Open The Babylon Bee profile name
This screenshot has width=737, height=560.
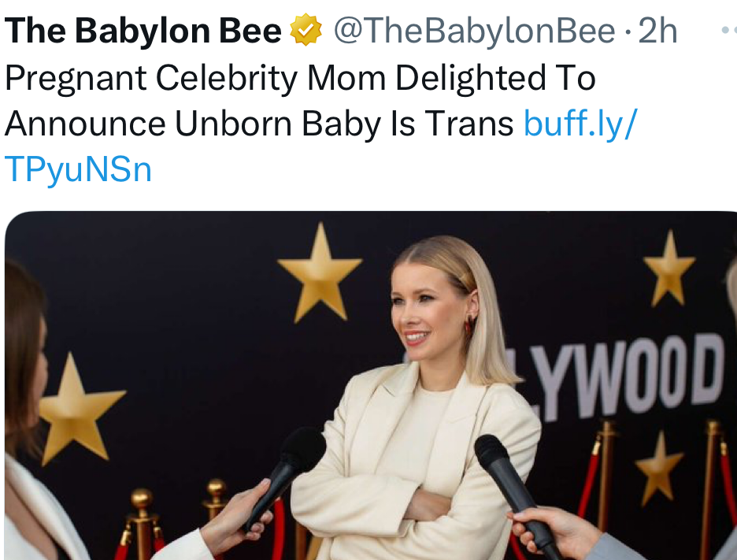click(x=143, y=32)
